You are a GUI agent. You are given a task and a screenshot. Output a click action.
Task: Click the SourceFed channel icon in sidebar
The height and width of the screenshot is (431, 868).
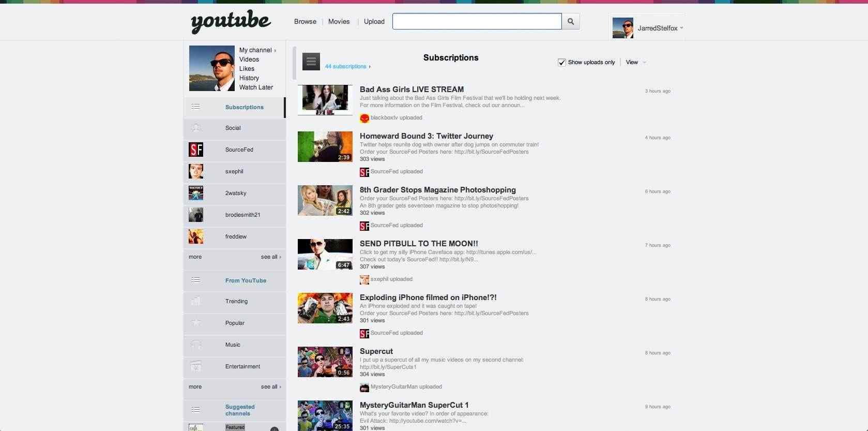pos(196,150)
